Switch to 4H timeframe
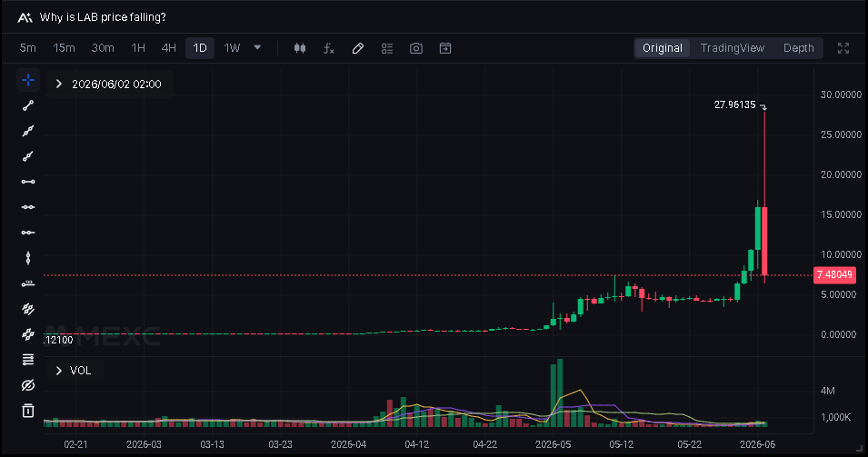This screenshot has height=457, width=868. (x=169, y=48)
